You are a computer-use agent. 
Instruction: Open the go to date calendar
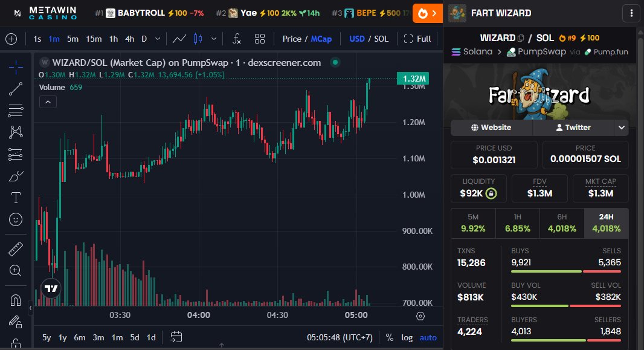coord(176,337)
